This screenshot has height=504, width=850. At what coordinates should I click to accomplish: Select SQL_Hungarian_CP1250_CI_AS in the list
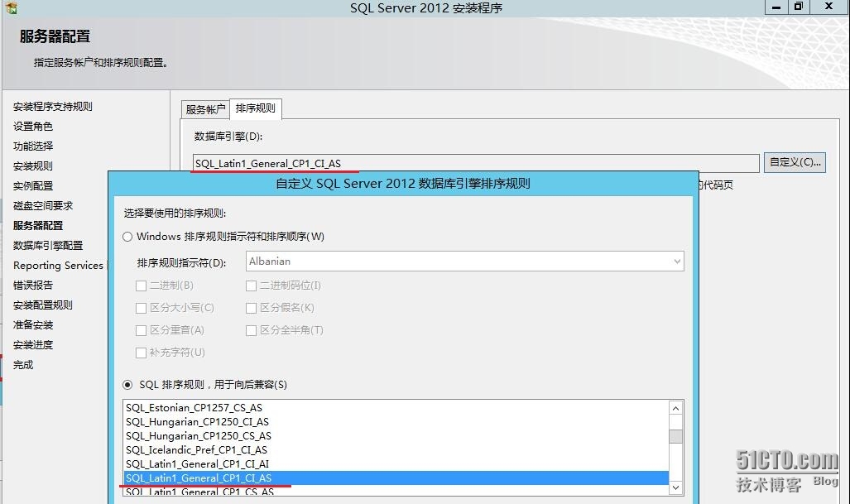point(396,421)
